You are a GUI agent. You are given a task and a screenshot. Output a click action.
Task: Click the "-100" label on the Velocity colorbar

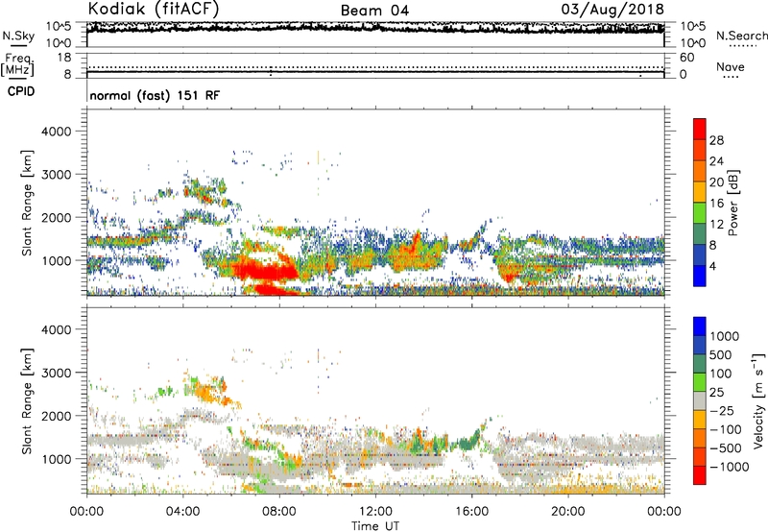(726, 429)
